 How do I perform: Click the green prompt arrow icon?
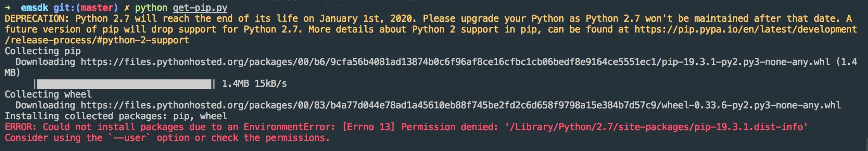pyautogui.click(x=8, y=8)
